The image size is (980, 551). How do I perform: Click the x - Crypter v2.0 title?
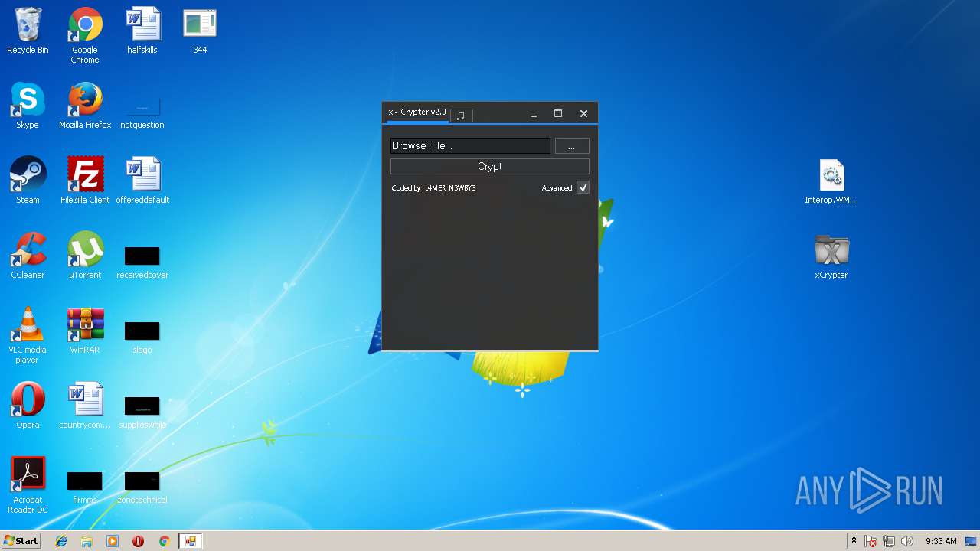click(x=417, y=112)
